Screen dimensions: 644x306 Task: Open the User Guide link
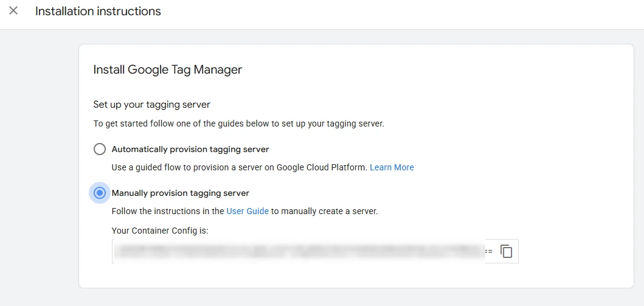pyautogui.click(x=248, y=212)
